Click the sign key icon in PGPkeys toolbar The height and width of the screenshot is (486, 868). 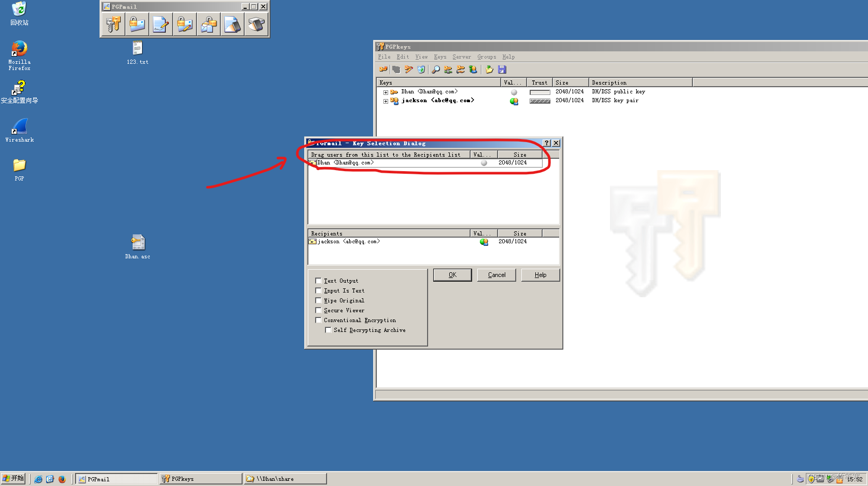[409, 70]
